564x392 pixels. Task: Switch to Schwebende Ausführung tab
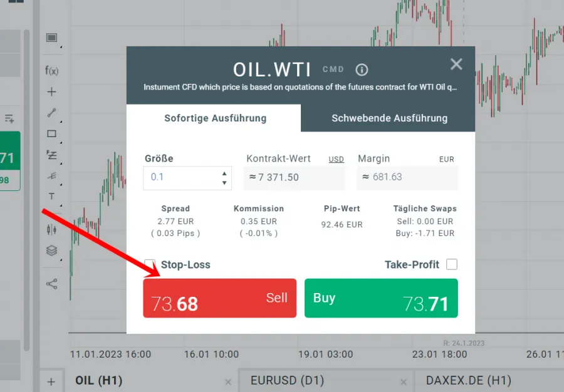(389, 118)
